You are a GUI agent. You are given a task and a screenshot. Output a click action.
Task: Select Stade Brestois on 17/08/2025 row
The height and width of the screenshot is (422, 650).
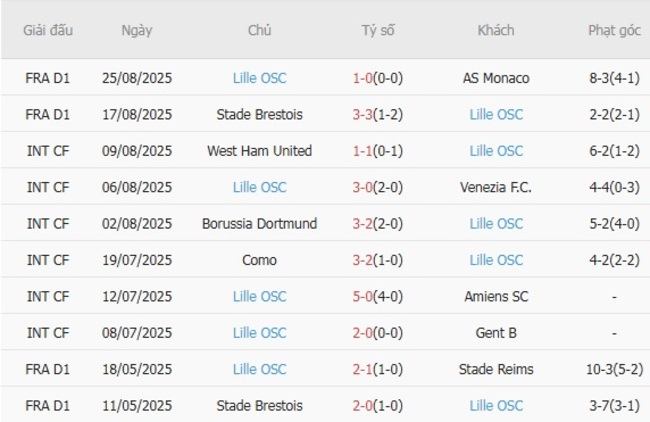tap(259, 115)
